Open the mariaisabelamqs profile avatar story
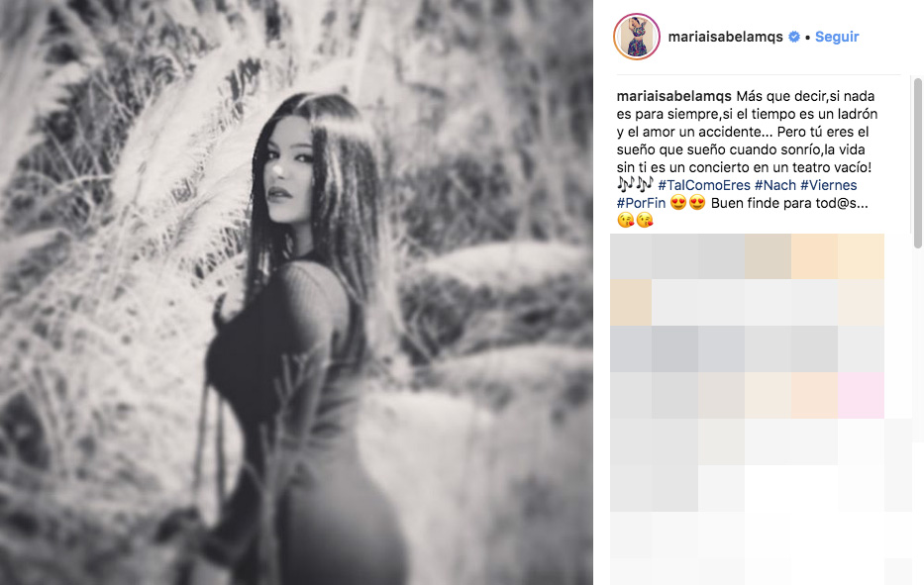The height and width of the screenshot is (585, 924). point(637,37)
